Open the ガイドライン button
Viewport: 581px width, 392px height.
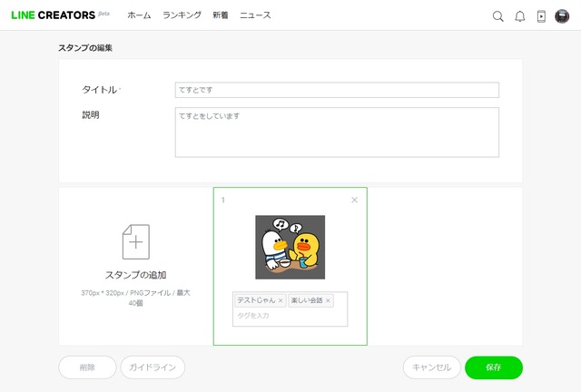tap(153, 367)
